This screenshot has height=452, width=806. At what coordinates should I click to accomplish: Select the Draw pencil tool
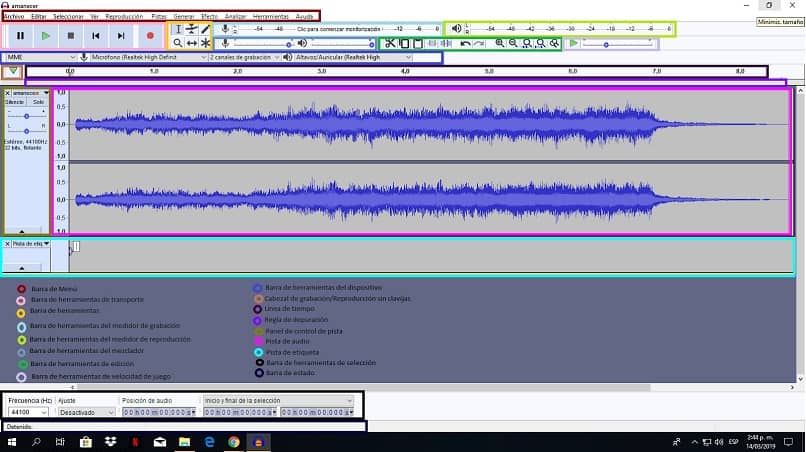coord(206,30)
